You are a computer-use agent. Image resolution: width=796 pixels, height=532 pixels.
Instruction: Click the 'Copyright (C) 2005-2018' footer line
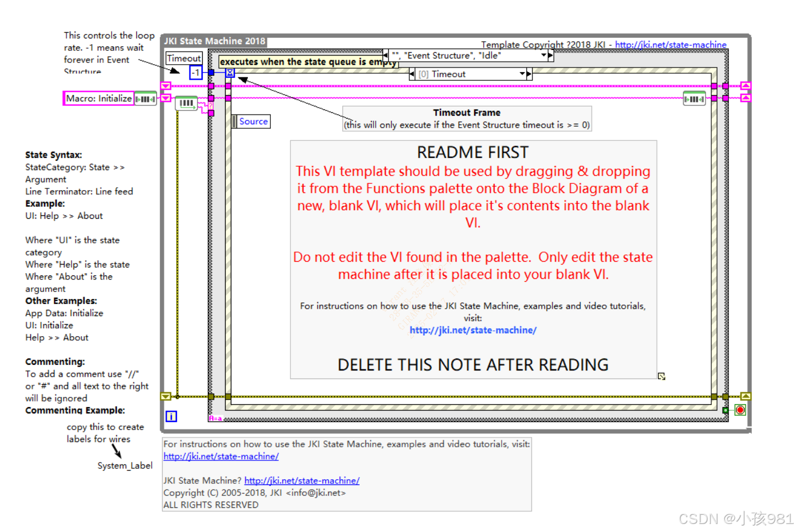[255, 492]
